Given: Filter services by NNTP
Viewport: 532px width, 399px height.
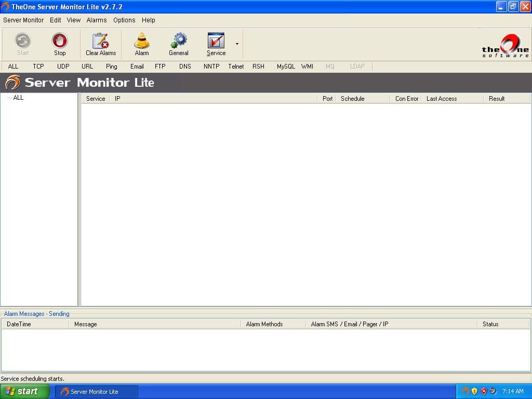Looking at the screenshot, I should click(x=211, y=66).
